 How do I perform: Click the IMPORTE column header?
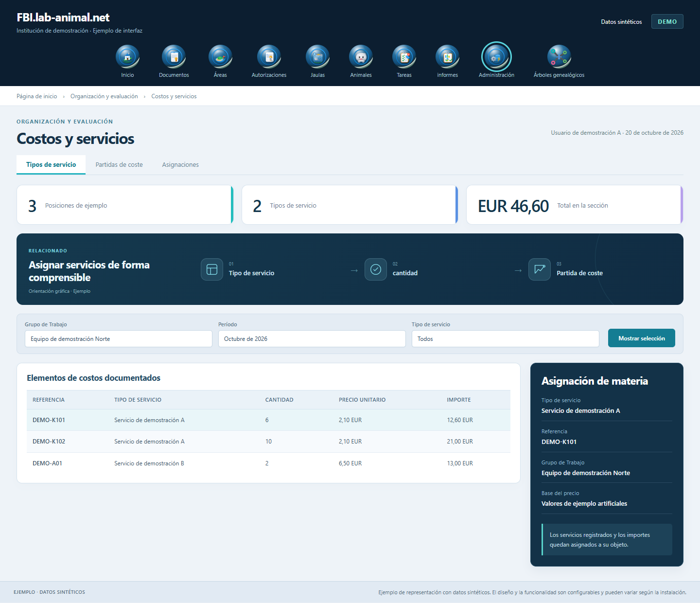coord(459,400)
